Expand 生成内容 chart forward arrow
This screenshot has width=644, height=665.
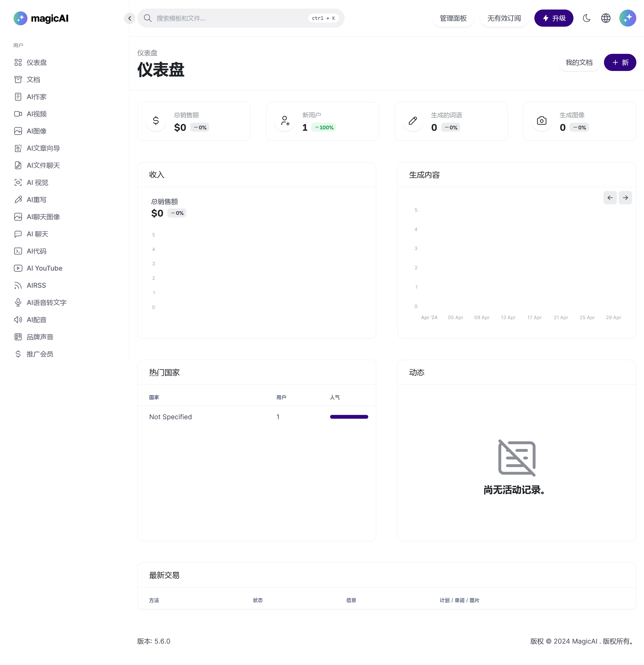click(x=626, y=197)
